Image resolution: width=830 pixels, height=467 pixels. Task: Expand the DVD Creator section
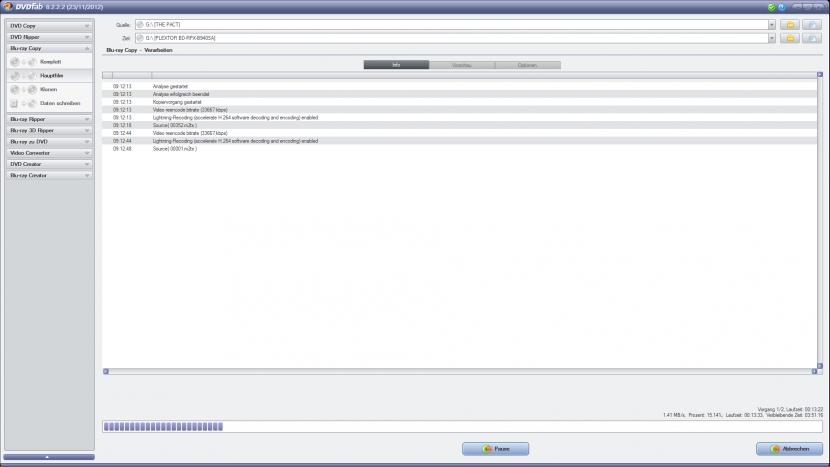click(50, 164)
